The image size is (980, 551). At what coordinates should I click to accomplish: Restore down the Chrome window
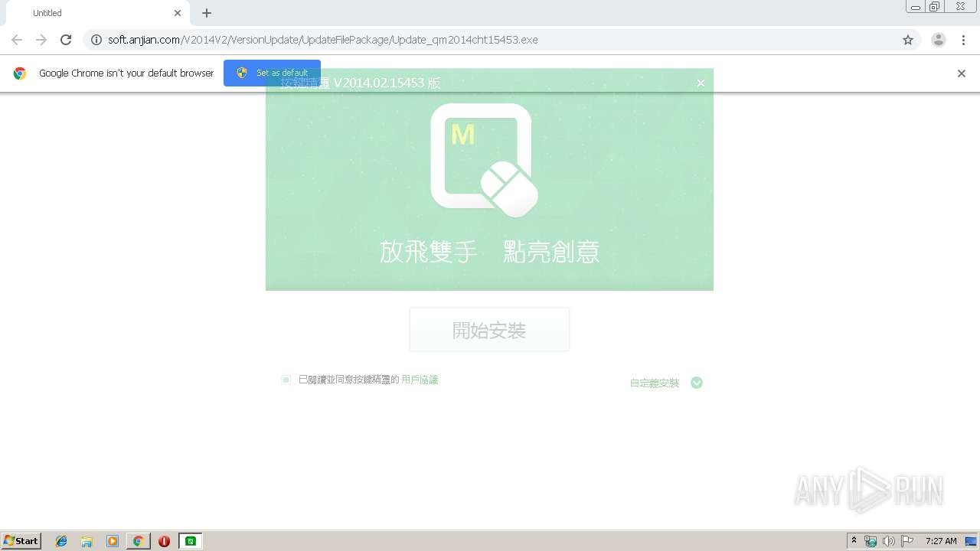click(x=935, y=6)
